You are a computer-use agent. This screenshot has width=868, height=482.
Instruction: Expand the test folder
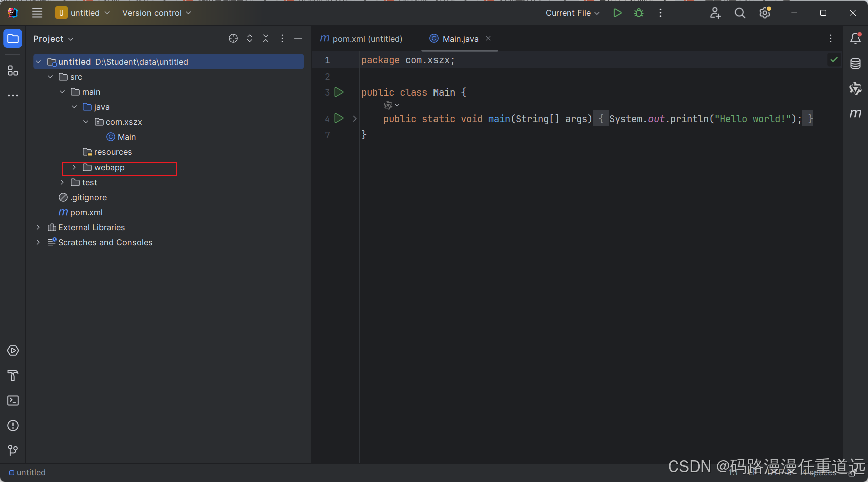[62, 182]
